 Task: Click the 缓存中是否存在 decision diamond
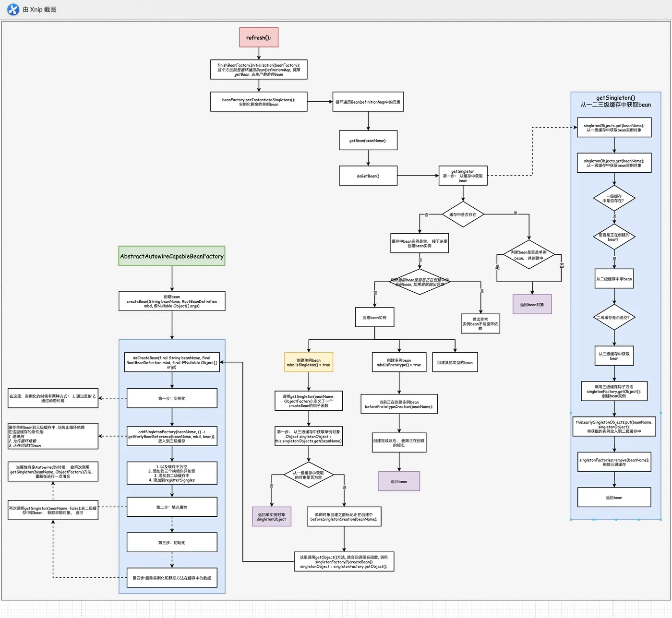pyautogui.click(x=463, y=214)
